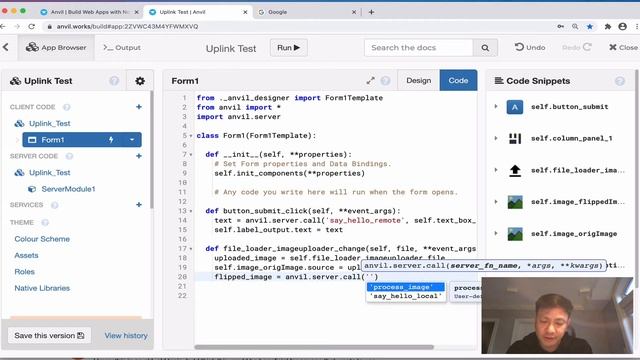
Task: Add a new service
Action: [139, 204]
